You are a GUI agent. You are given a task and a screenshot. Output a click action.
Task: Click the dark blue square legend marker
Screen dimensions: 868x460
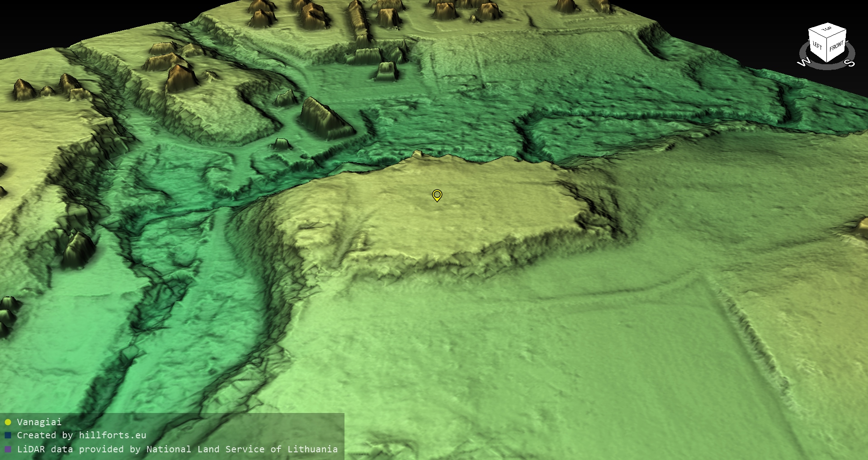8,436
